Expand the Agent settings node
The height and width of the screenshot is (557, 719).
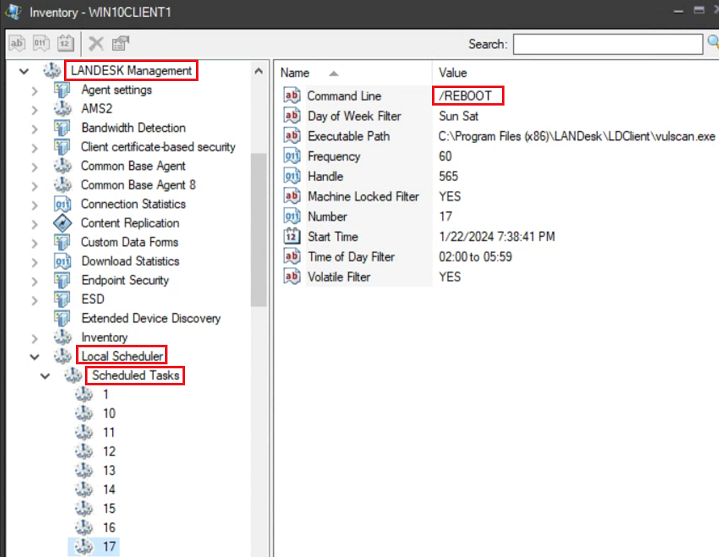35,90
